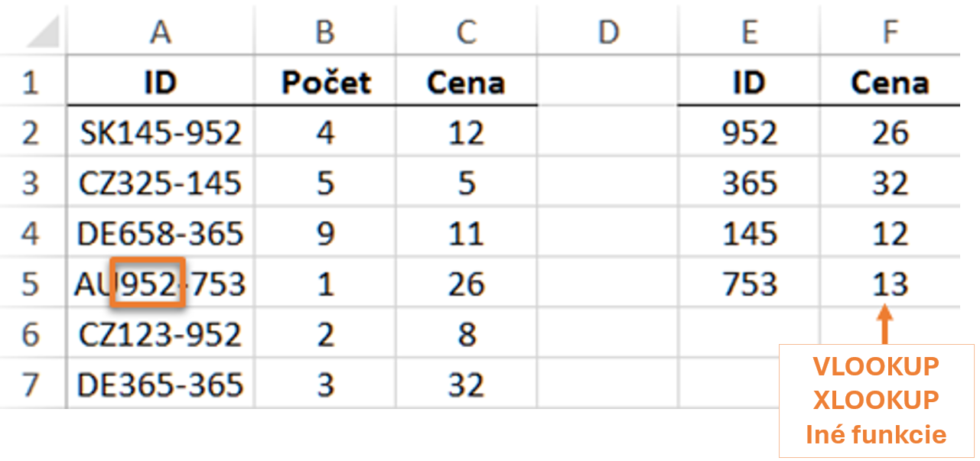
Task: Click lookup Cena cell 13
Action: (890, 284)
